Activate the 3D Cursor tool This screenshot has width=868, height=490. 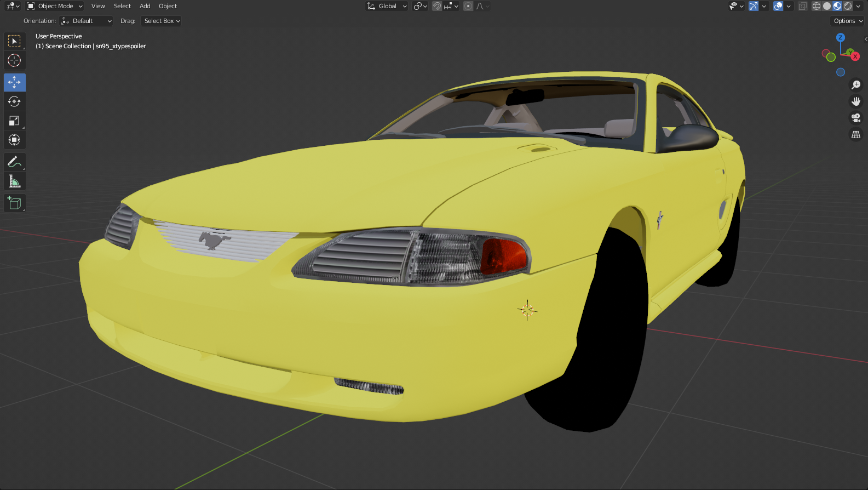click(x=14, y=60)
